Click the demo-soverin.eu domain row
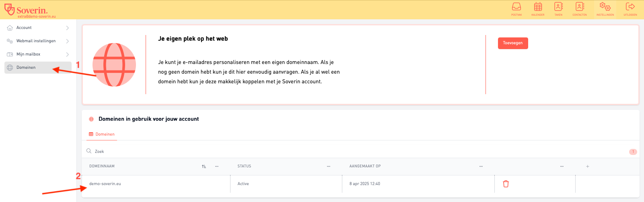 (x=105, y=184)
